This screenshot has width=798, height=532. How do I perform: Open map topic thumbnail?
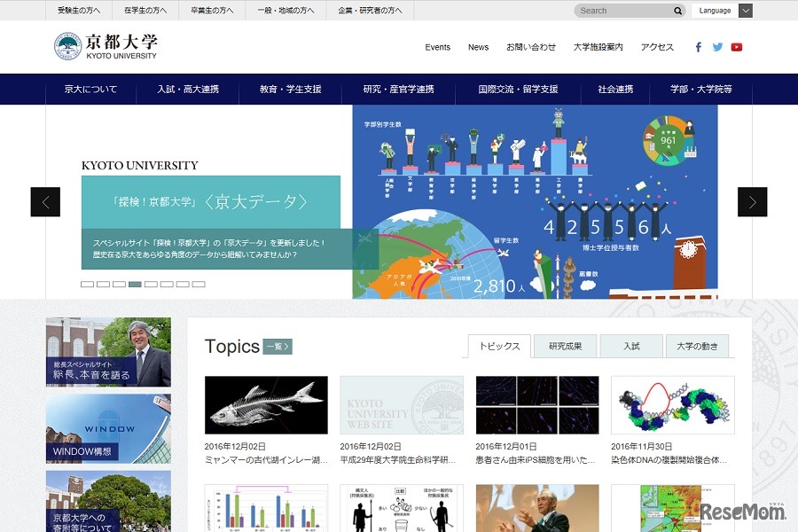pyautogui.click(x=673, y=508)
